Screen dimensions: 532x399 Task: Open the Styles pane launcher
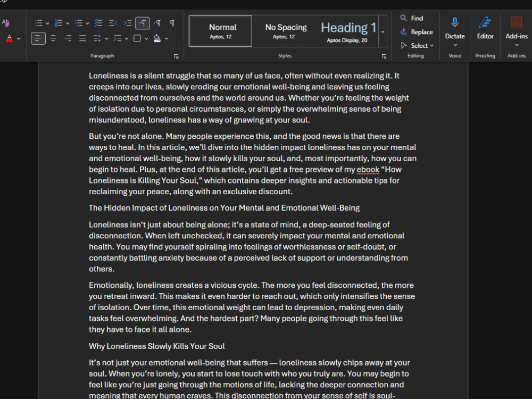tap(384, 56)
